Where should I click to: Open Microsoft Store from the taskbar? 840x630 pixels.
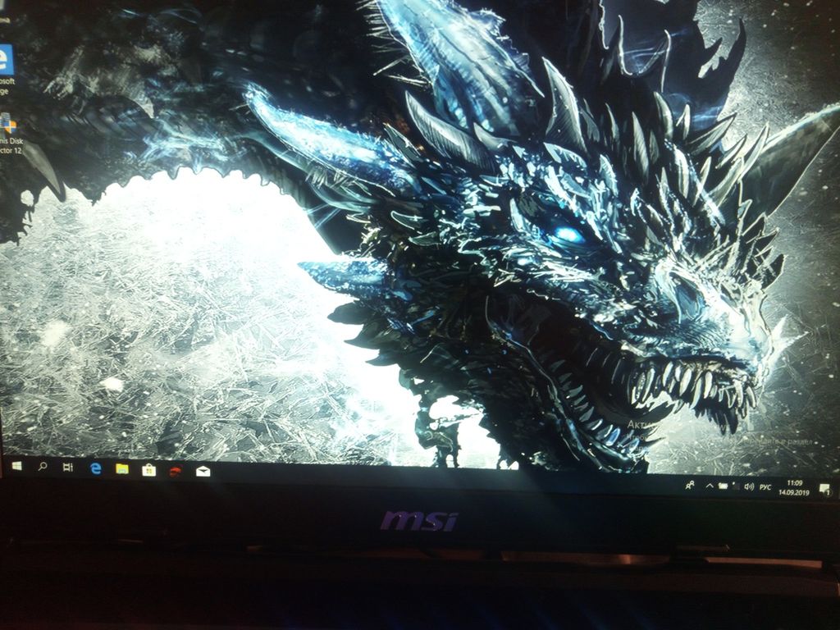(149, 470)
